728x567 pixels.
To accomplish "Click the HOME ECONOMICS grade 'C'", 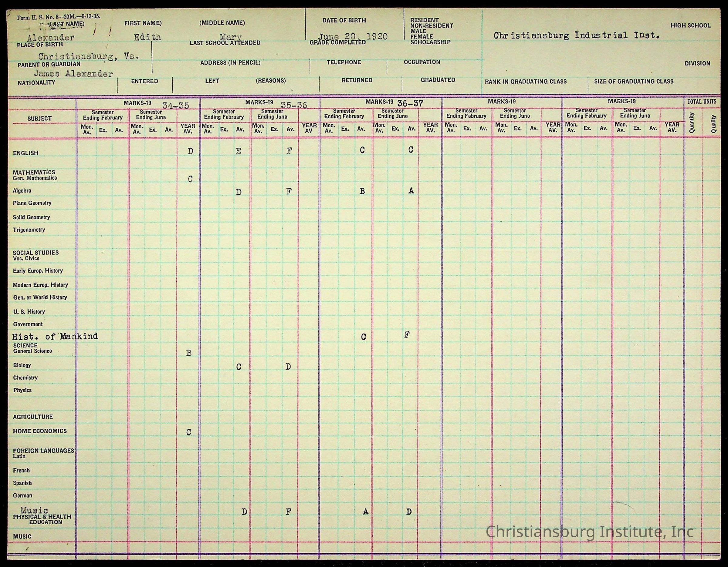I will pos(189,432).
